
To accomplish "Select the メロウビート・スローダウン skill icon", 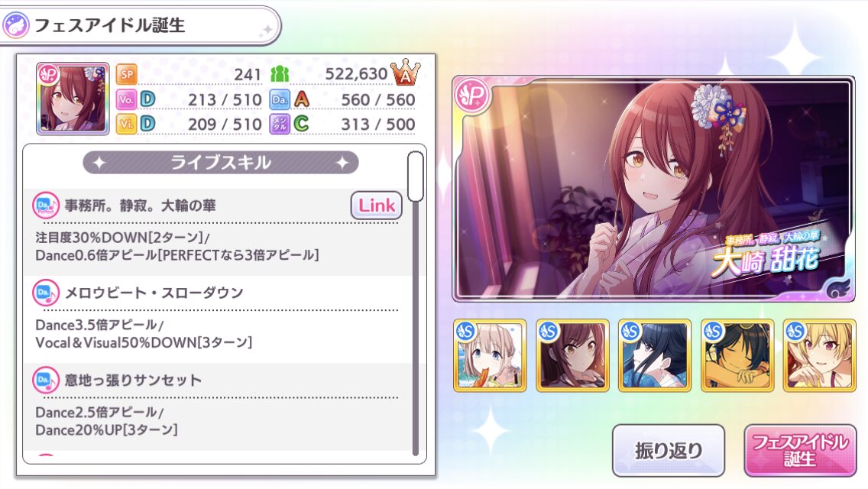I will click(x=45, y=293).
